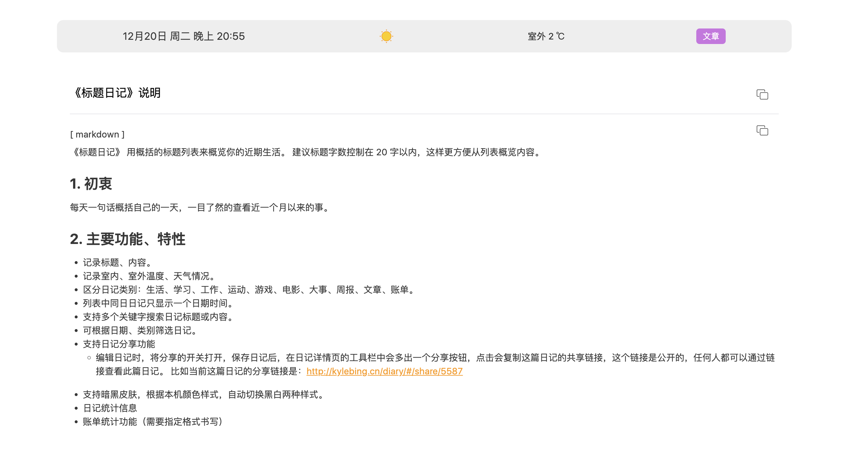Click the bullet 可根据日期、类别筛选日记
Image resolution: width=868 pixels, height=475 pixels.
click(x=140, y=330)
